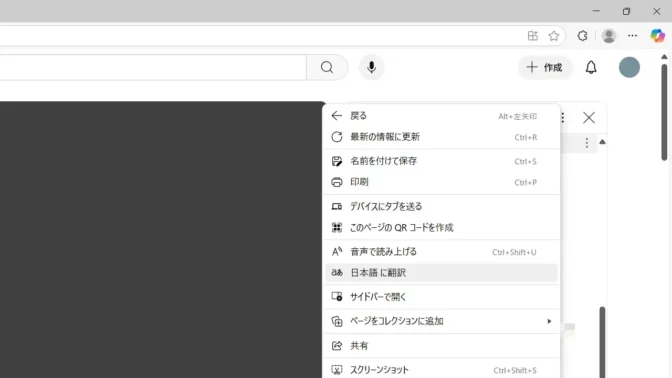Click the page scrollbar up arrow
672x378 pixels.
[664, 57]
